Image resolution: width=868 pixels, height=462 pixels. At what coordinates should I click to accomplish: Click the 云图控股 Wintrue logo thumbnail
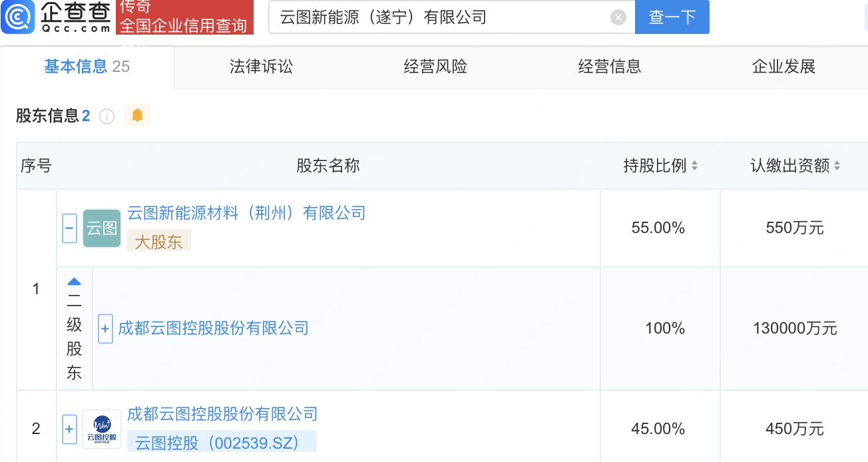[x=102, y=429]
